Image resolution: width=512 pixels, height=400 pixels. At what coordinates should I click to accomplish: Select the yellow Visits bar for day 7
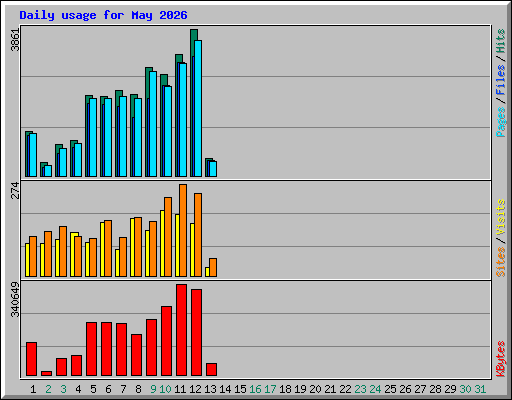[117, 263]
